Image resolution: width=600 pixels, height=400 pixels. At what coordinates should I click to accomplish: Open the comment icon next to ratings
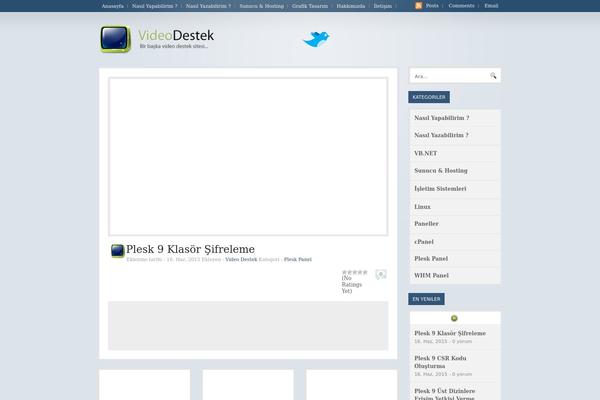pyautogui.click(x=381, y=274)
